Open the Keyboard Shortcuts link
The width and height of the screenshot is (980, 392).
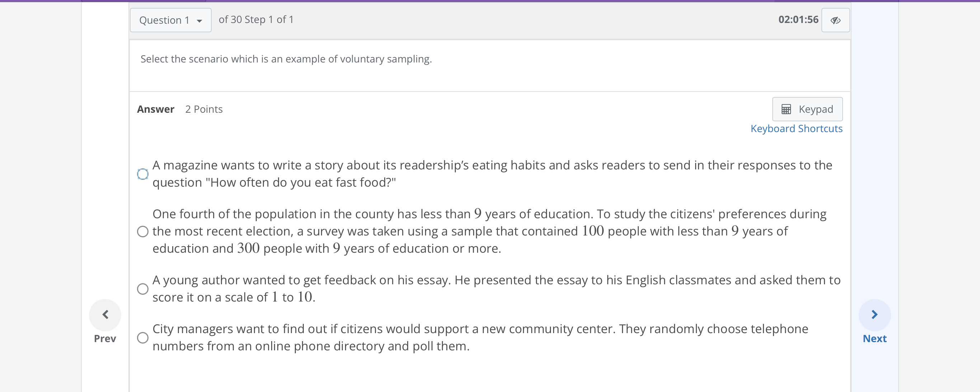click(x=796, y=129)
